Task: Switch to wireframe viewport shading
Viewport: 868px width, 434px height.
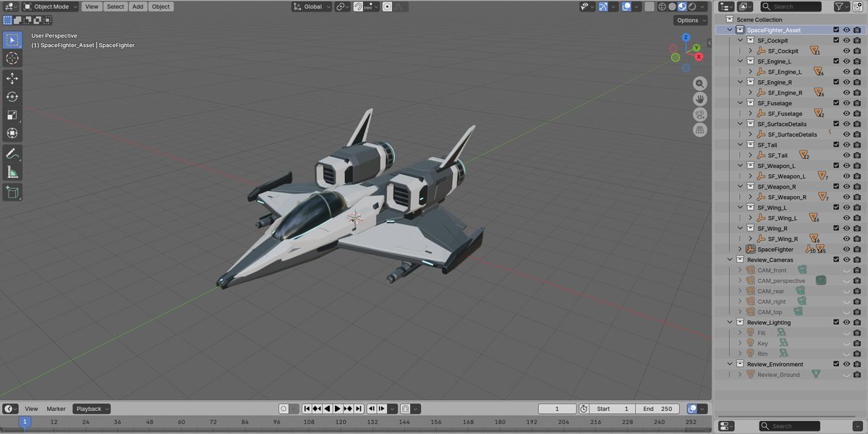Action: 660,7
